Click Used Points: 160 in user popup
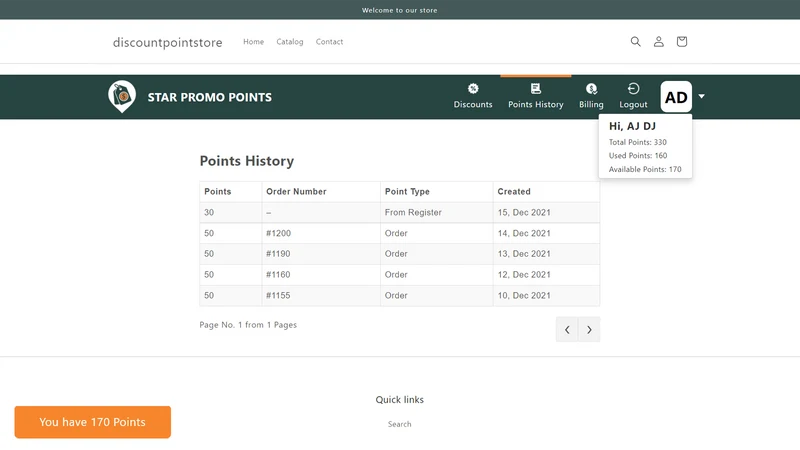The height and width of the screenshot is (450, 800). click(x=638, y=156)
